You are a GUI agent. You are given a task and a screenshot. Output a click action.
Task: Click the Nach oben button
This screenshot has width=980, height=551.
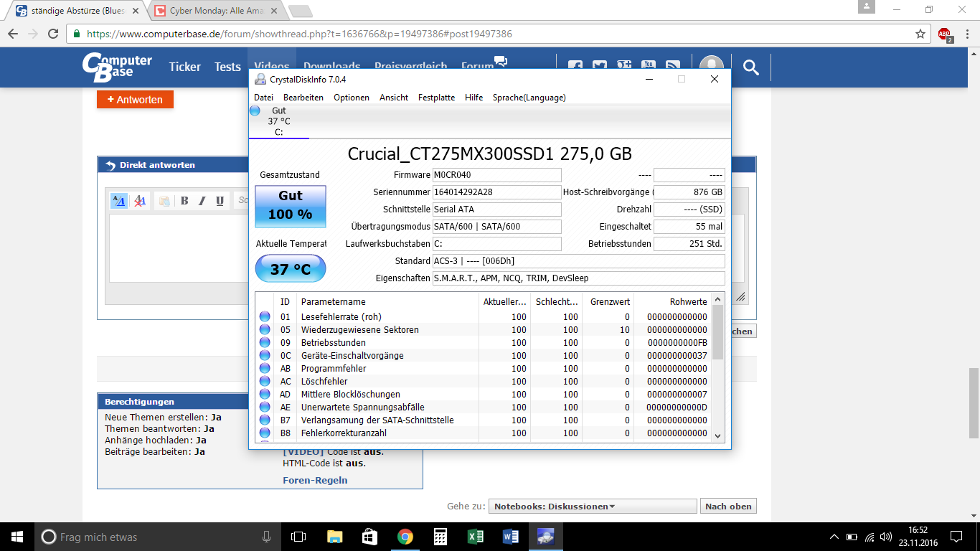click(x=728, y=506)
